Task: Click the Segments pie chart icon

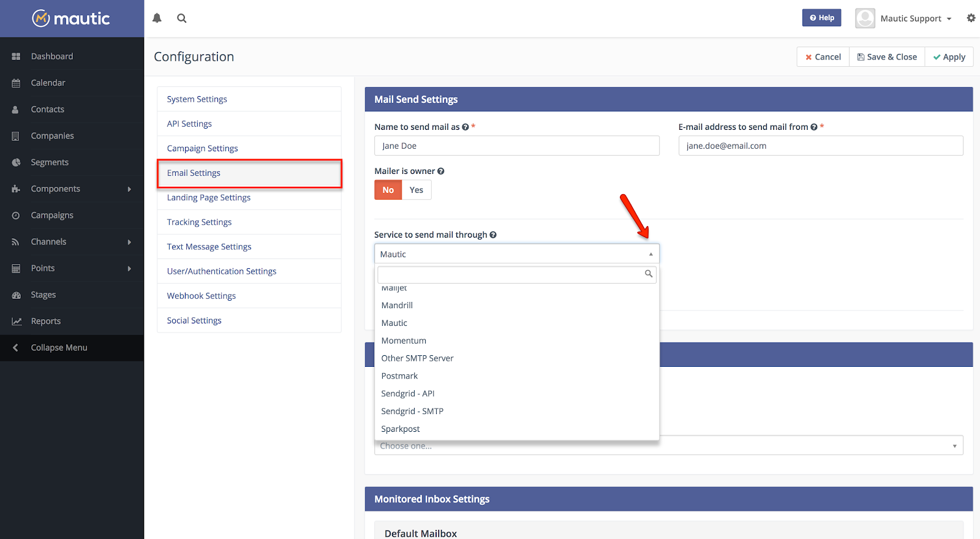Action: coord(16,162)
